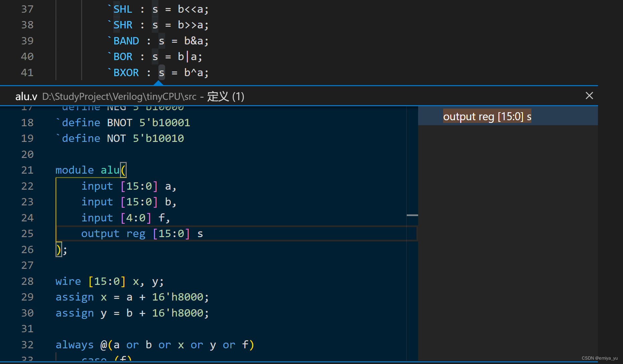Click line number 25 in the peek editor
The height and width of the screenshot is (364, 623).
click(27, 233)
